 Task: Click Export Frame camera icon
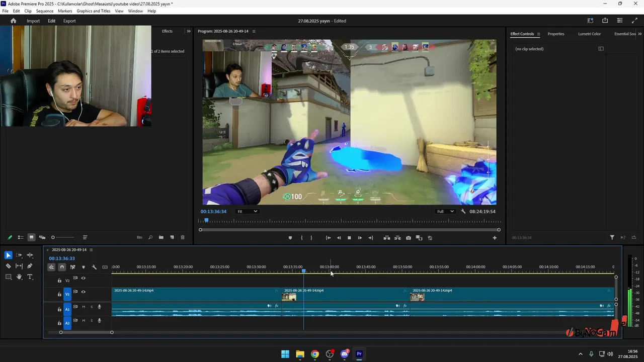point(408,238)
